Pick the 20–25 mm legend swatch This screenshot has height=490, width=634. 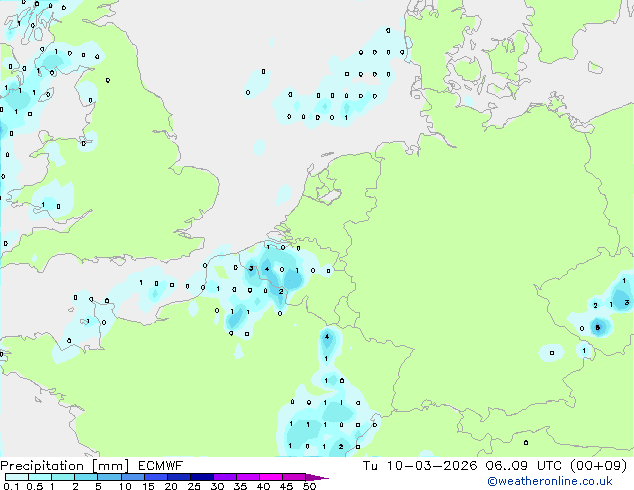point(178,477)
